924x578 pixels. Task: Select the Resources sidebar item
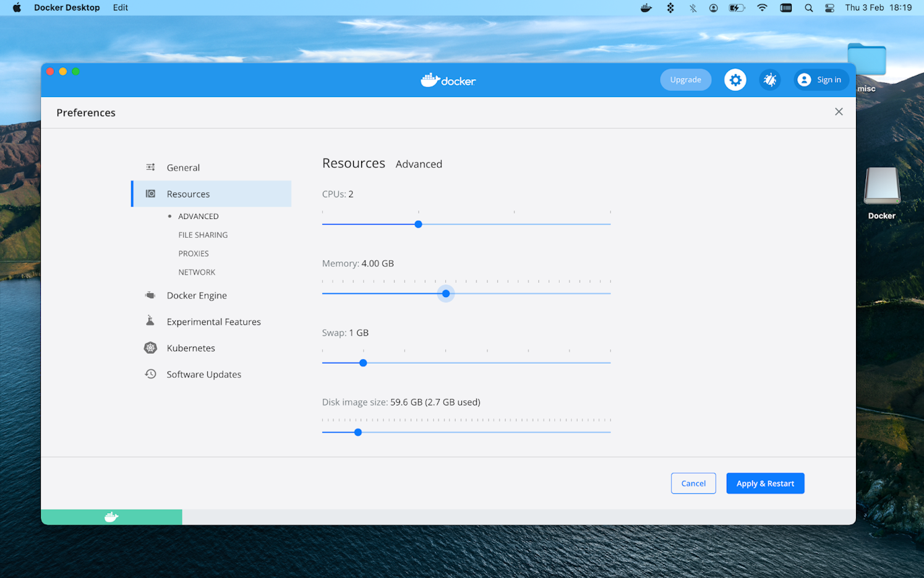tap(188, 194)
